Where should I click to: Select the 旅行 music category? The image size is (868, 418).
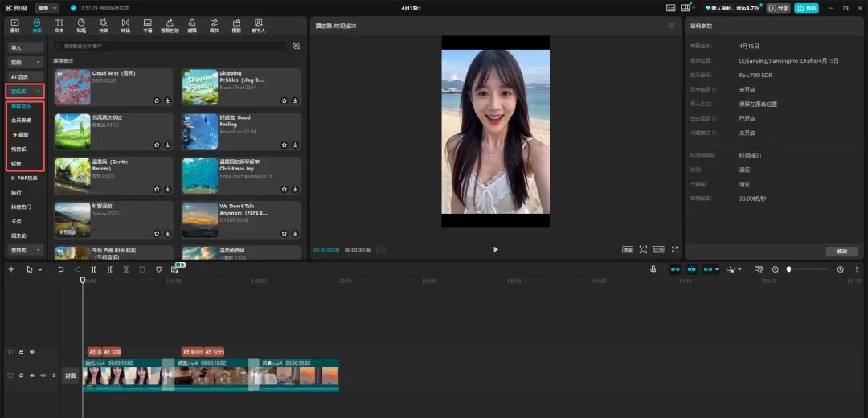[16, 192]
